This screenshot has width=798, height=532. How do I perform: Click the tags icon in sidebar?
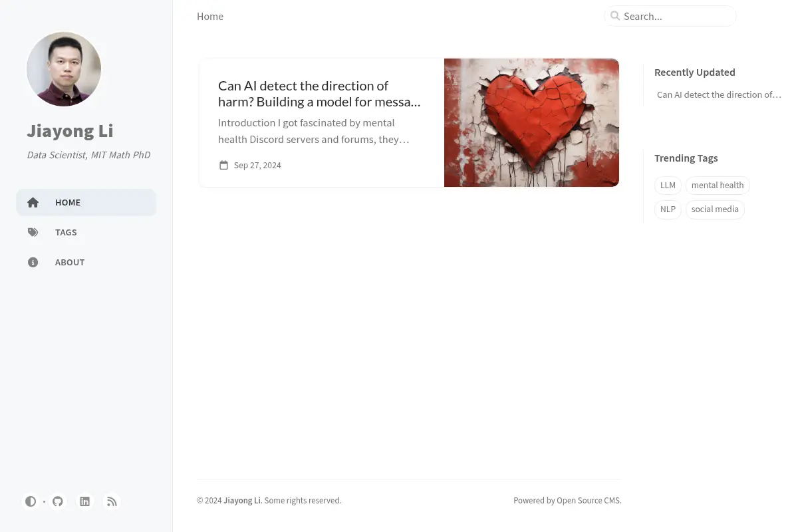33,232
